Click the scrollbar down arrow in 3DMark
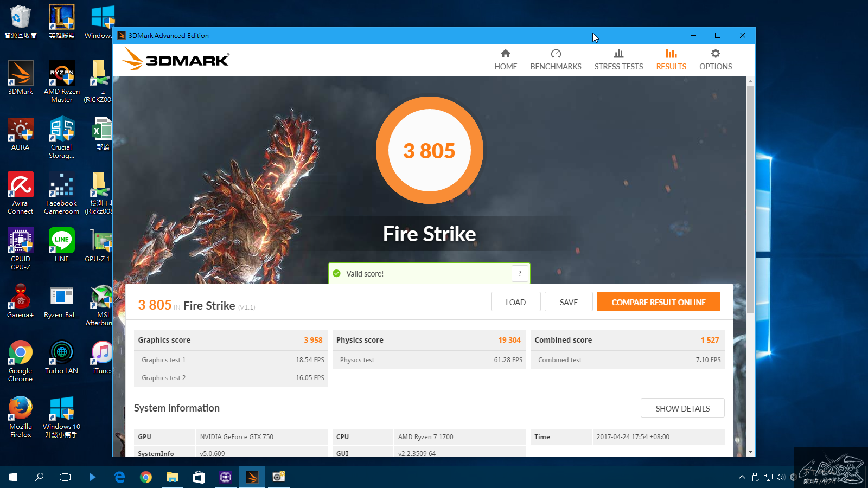The width and height of the screenshot is (868, 488). tap(750, 451)
